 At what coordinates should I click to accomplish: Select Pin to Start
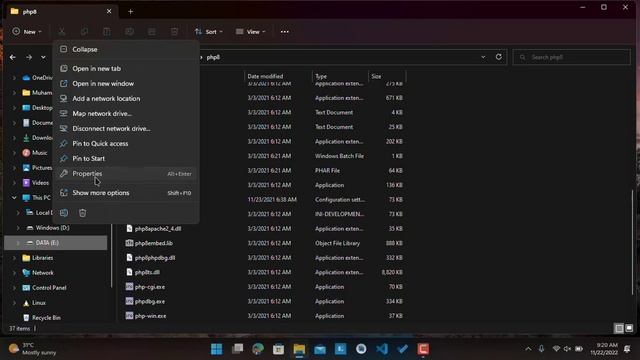click(126, 158)
